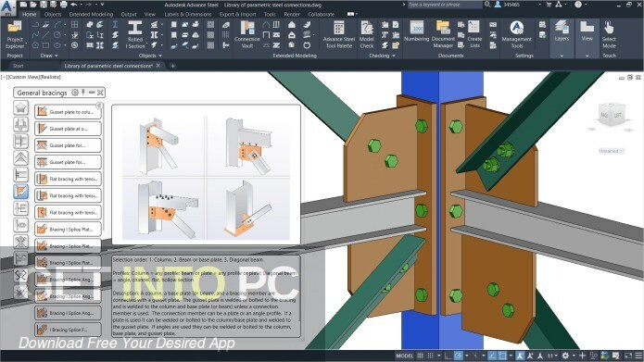644x362 pixels.
Task: Click the Save icon in quick access toolbar
Action: click(44, 5)
